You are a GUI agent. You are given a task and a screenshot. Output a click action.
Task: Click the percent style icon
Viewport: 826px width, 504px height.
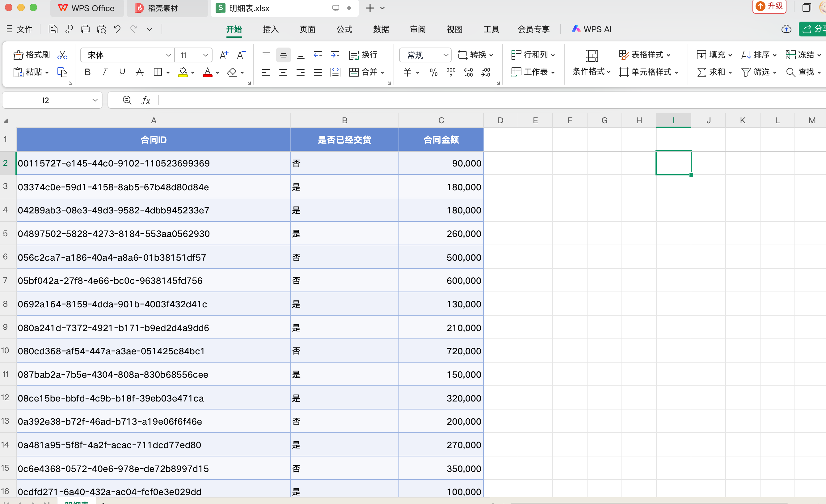[433, 72]
